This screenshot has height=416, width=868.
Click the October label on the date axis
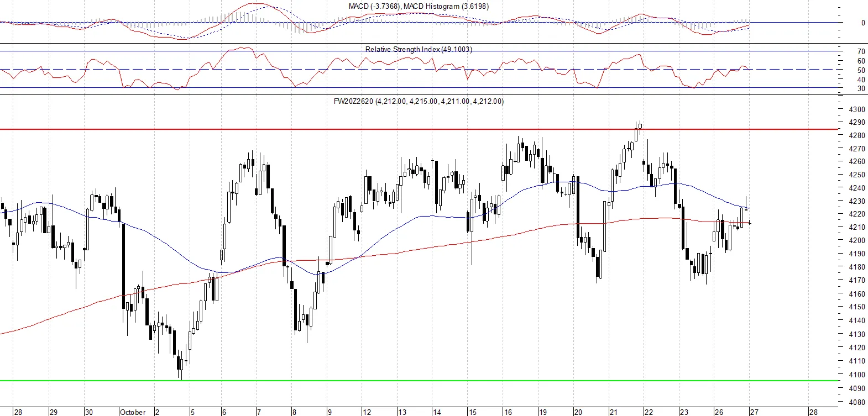[133, 412]
